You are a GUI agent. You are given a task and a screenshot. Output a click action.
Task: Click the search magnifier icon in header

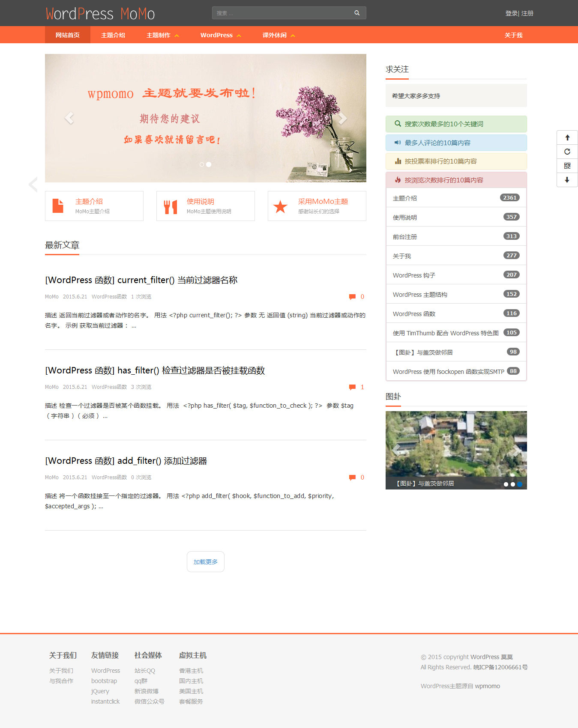(357, 13)
